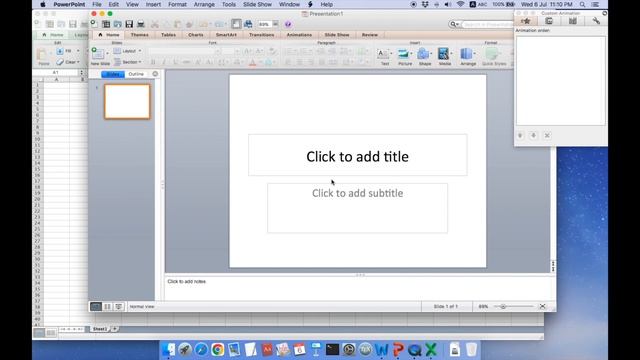Open Safari from the dock
640x360 pixels.
[x=201, y=349]
